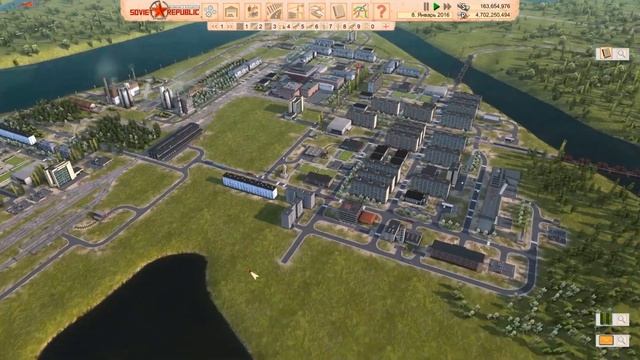Select the long blue-white building near the field
The image size is (640, 360).
point(250,186)
